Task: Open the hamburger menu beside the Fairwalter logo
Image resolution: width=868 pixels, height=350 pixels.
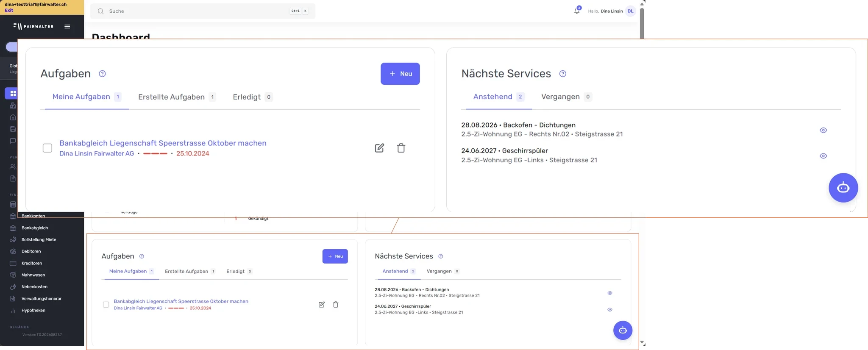Action: click(67, 26)
